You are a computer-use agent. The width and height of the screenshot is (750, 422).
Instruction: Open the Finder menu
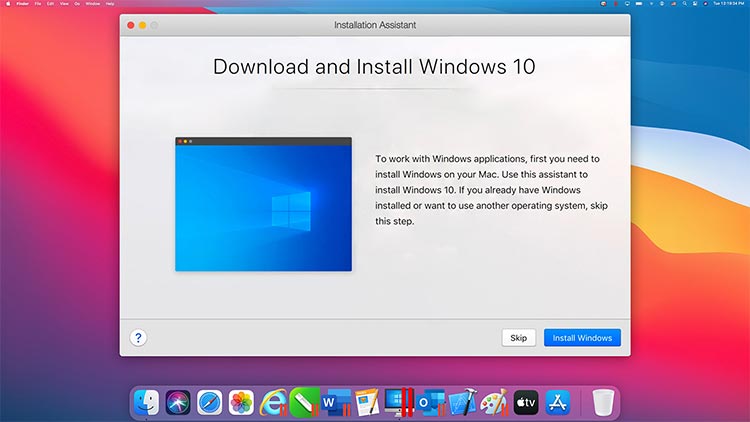(22, 3)
